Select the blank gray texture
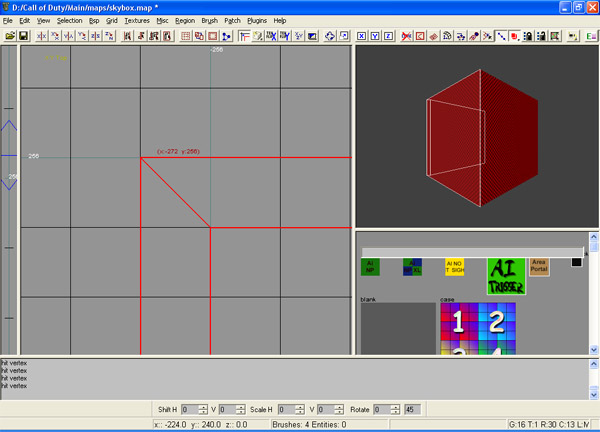The width and height of the screenshot is (600, 432). 398,328
